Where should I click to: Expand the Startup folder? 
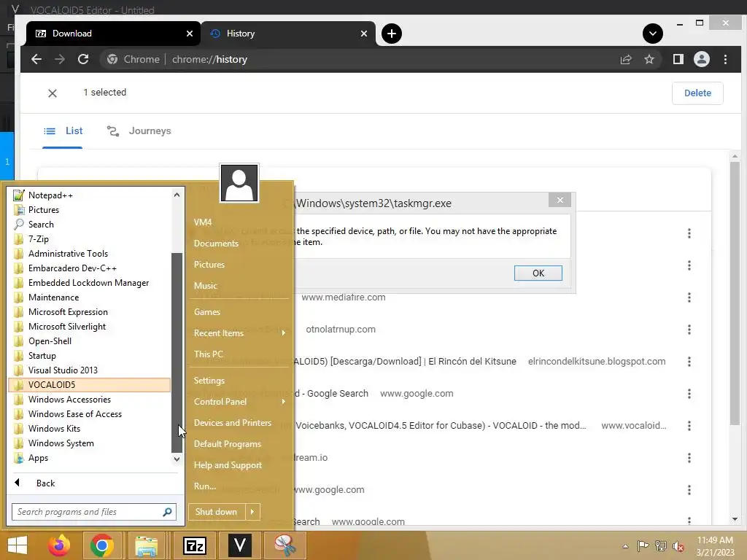click(x=89, y=356)
